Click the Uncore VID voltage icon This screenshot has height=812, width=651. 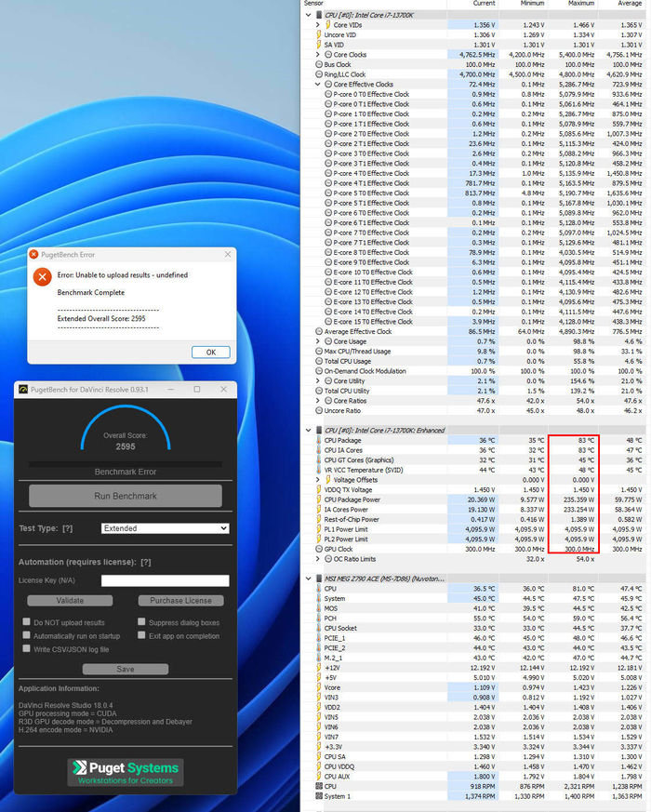319,34
